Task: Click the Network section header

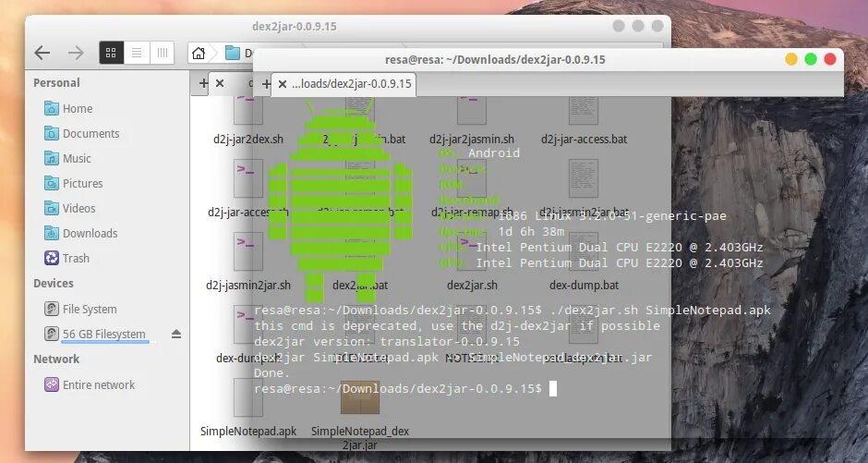Action: click(56, 359)
